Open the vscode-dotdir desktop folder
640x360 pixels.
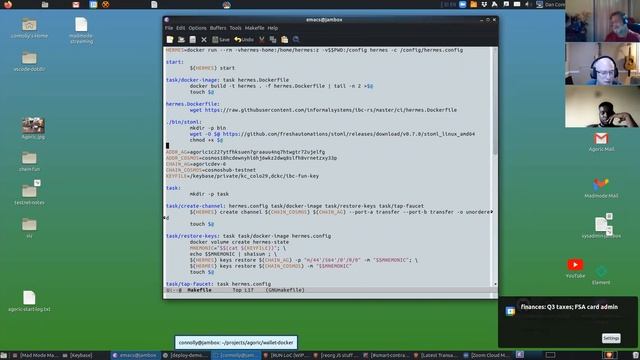[x=29, y=62]
